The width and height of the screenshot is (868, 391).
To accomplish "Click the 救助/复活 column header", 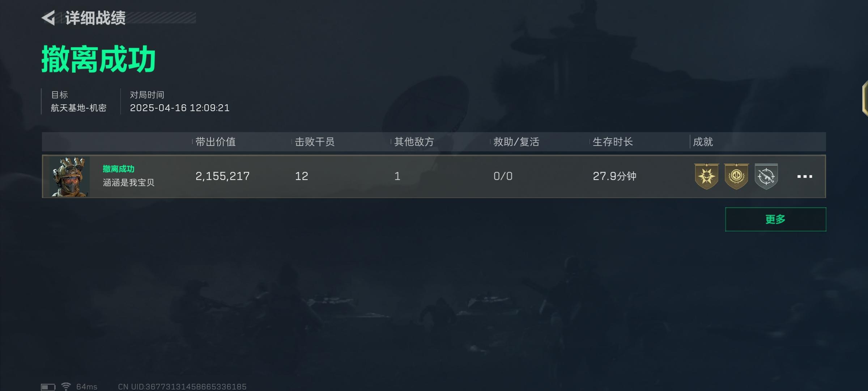I will point(516,142).
